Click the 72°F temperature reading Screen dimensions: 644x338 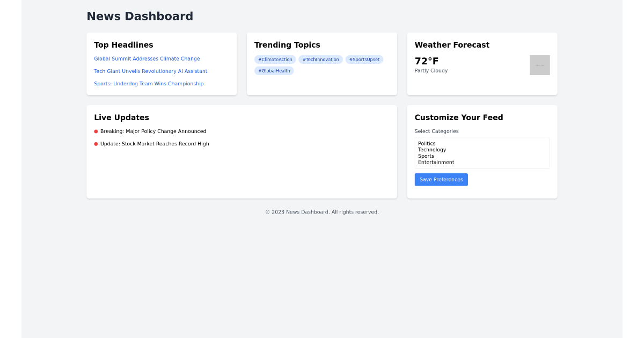pyautogui.click(x=426, y=61)
